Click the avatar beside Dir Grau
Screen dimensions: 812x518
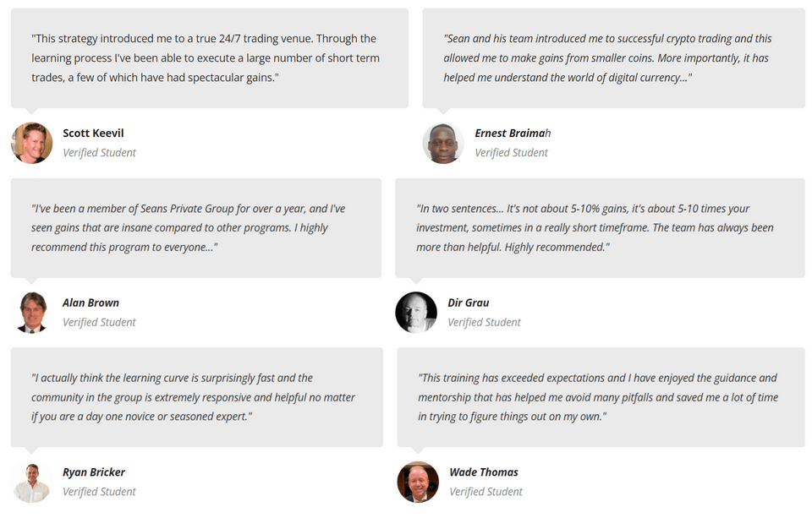point(416,313)
